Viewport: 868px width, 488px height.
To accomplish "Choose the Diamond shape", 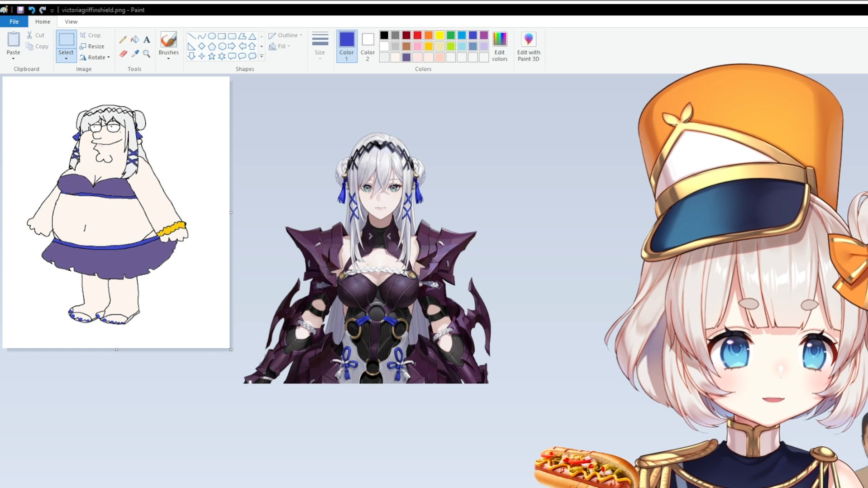I will [x=201, y=46].
